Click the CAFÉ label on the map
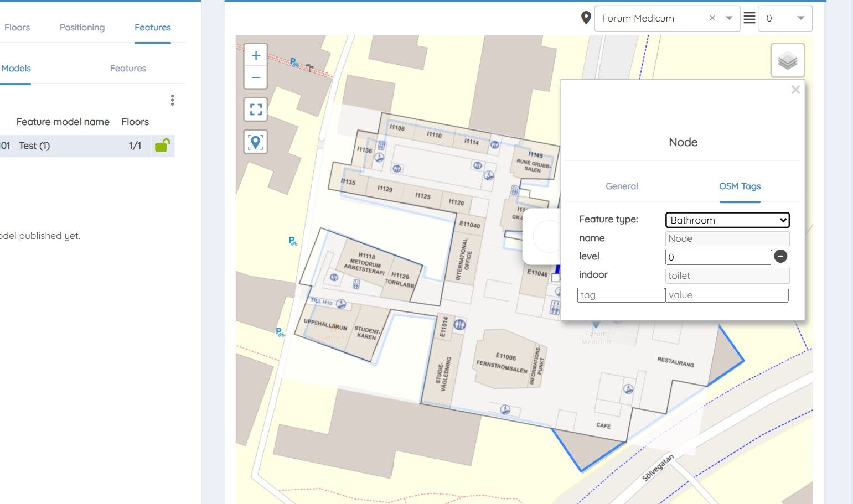The width and height of the screenshot is (853, 504). [x=603, y=425]
